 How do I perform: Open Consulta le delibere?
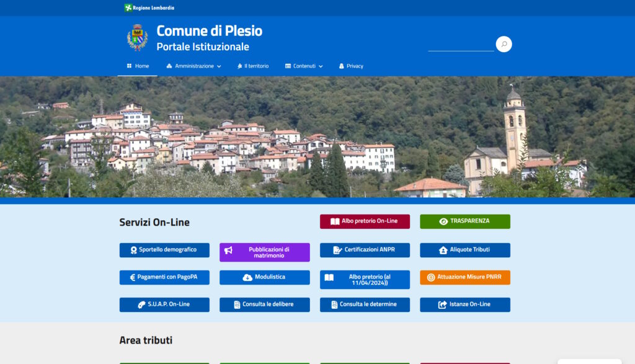[264, 304]
